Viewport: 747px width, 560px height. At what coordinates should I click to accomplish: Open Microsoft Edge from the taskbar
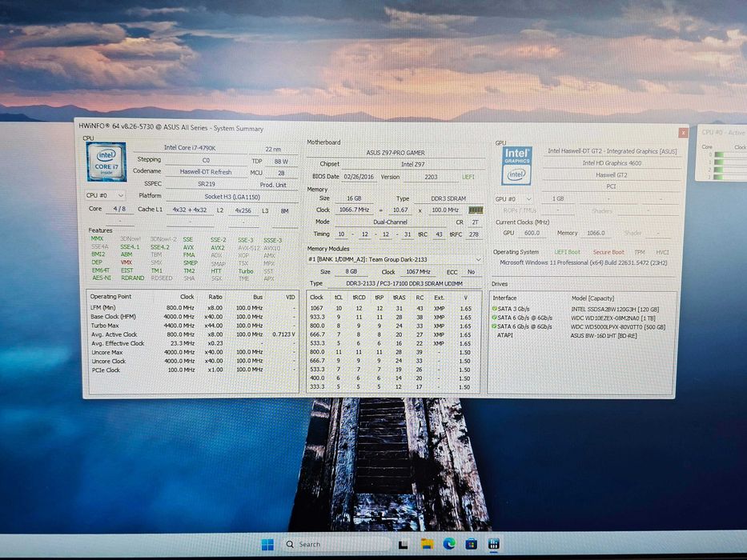[x=449, y=544]
